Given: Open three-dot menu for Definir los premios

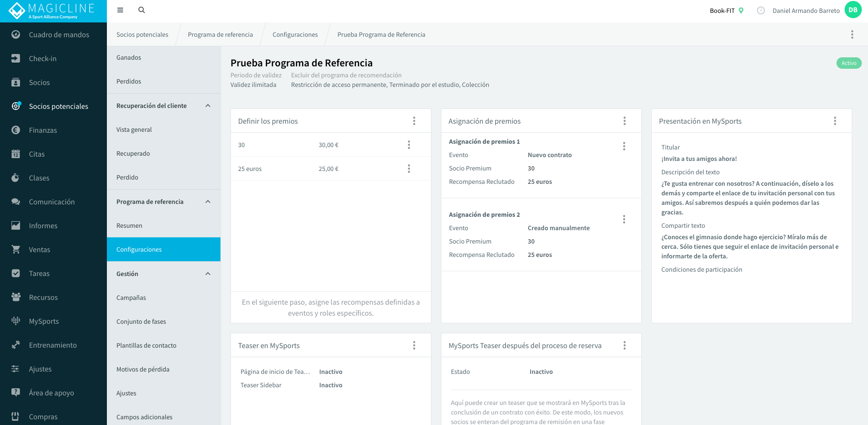Looking at the screenshot, I should click(414, 121).
